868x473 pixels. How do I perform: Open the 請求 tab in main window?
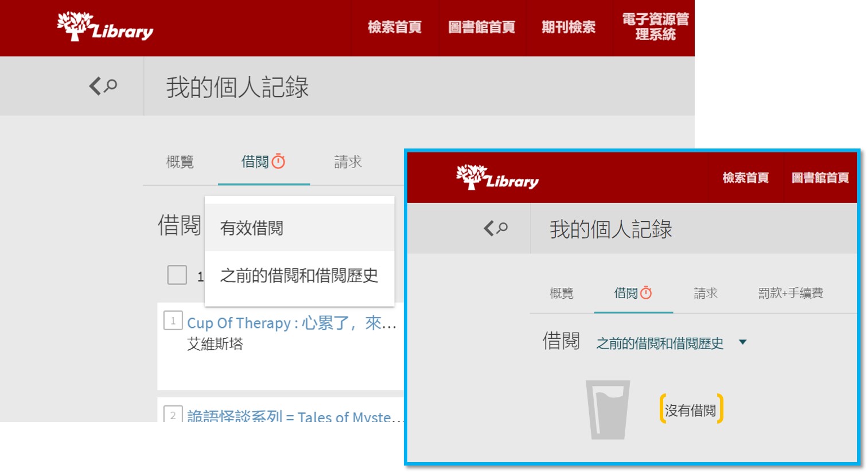348,162
